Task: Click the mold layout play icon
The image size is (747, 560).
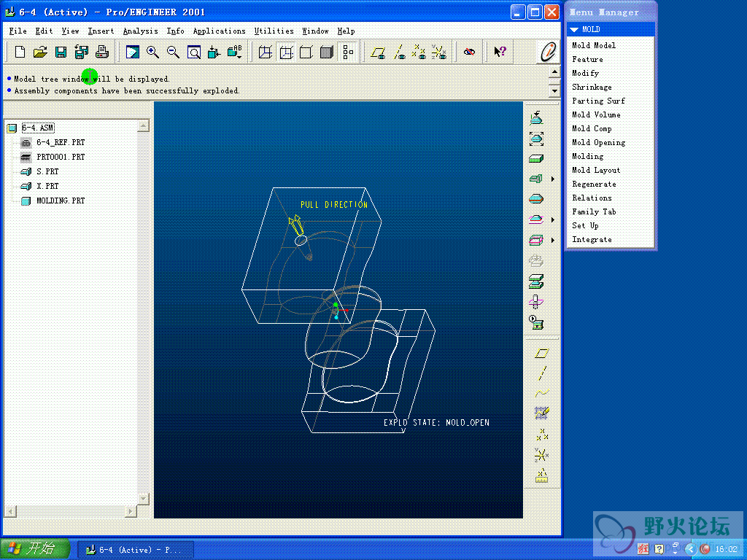Action: (536, 322)
